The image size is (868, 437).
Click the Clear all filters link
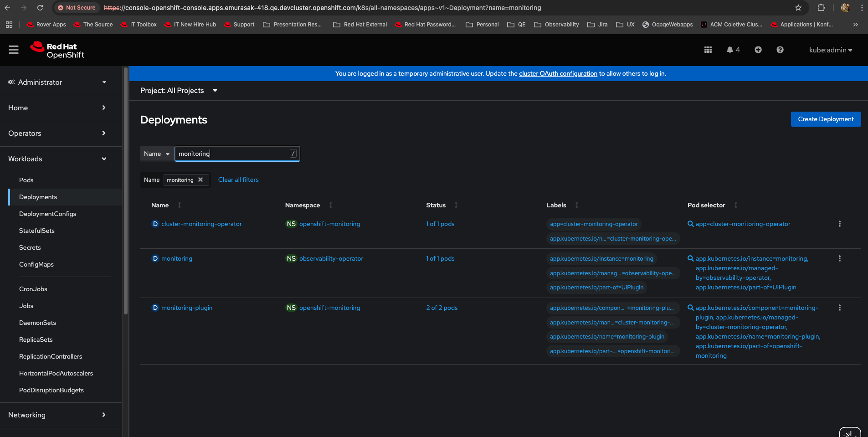click(x=238, y=180)
